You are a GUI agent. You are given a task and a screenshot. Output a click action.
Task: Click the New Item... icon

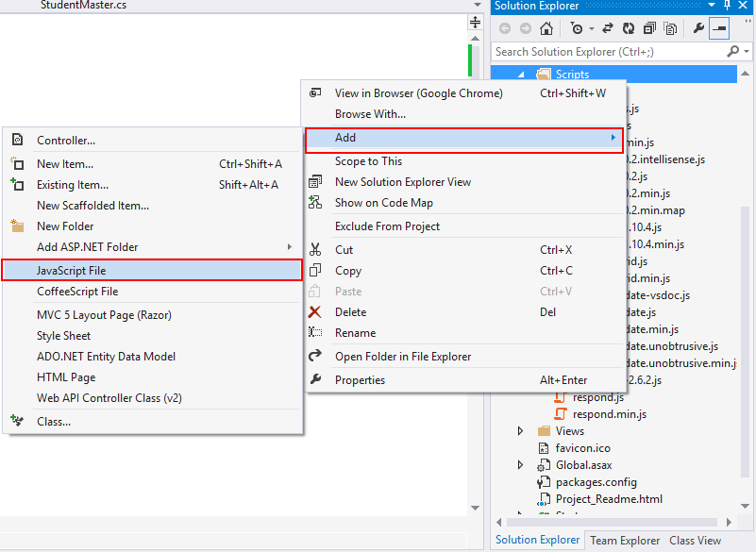[17, 163]
